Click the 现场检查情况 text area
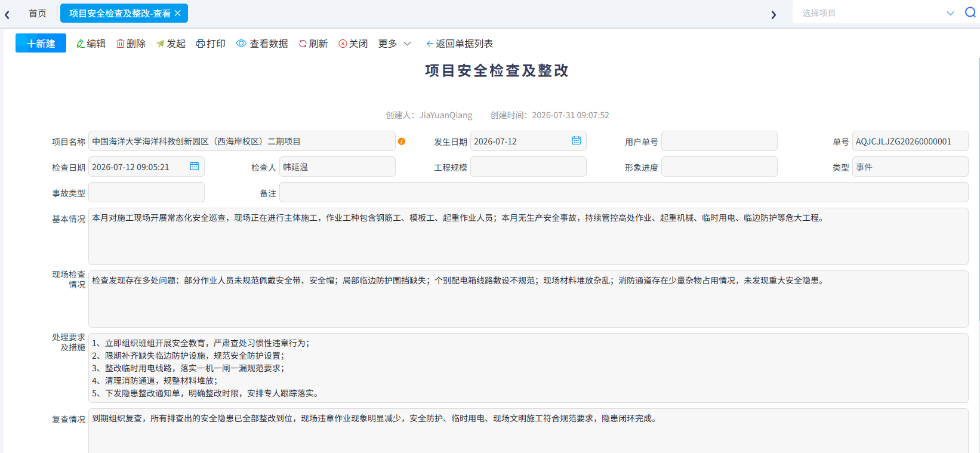This screenshot has height=453, width=980. [528, 299]
